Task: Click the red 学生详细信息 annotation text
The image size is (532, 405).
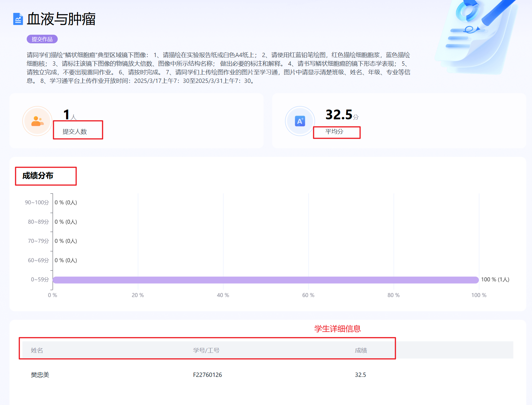Action: click(337, 329)
